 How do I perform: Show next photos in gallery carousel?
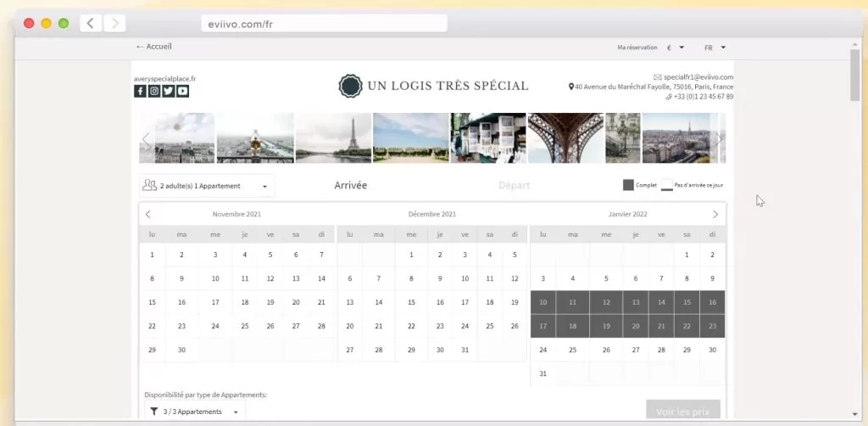pos(719,138)
